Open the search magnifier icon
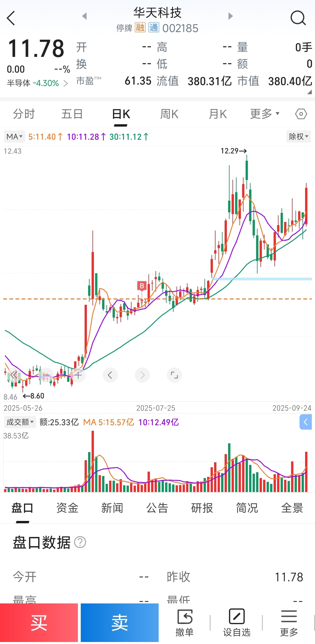 point(298,18)
